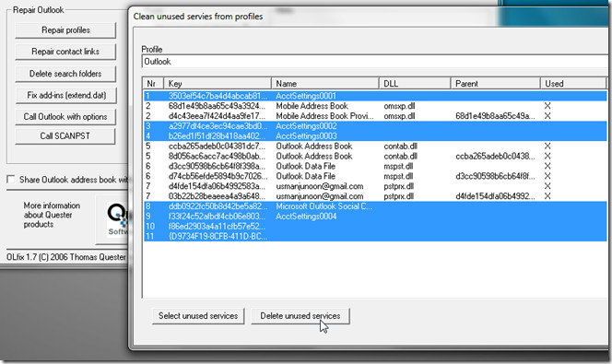
Task: Click Select unused services button
Action: pos(198,316)
